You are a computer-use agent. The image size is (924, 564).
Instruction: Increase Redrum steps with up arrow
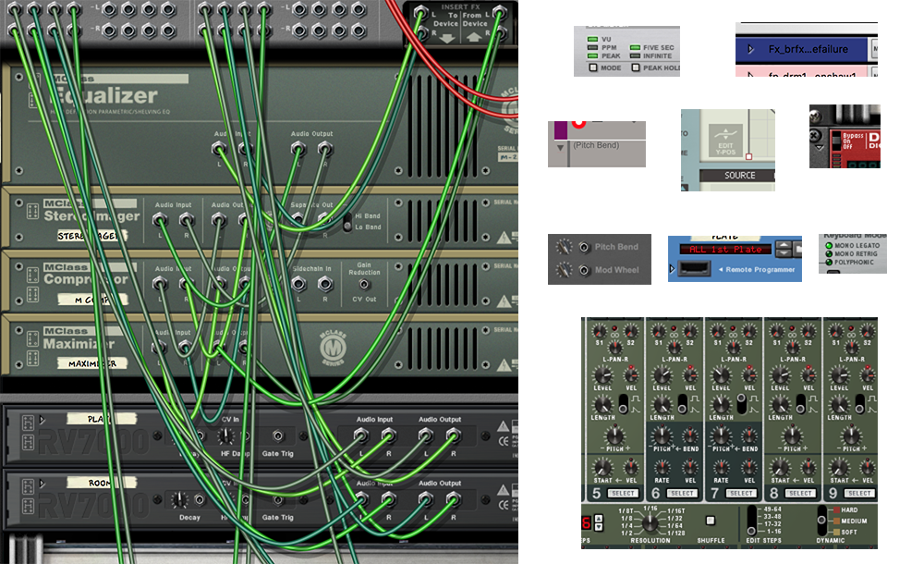pos(599,519)
